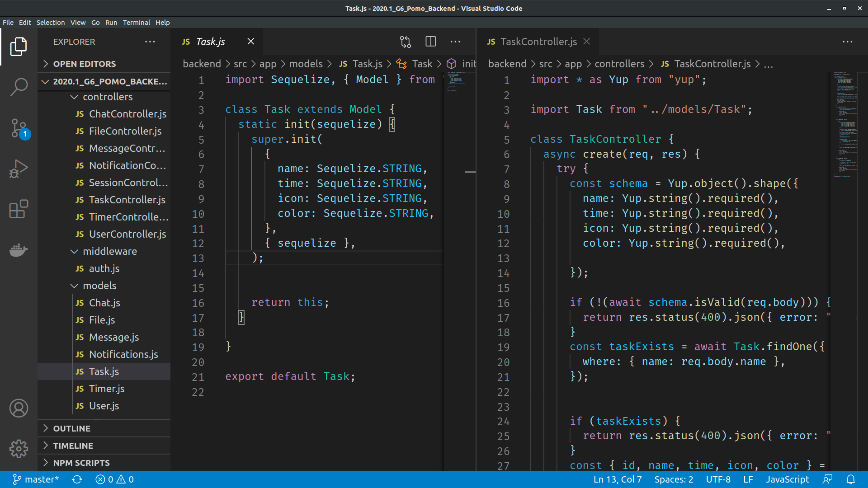This screenshot has width=868, height=488.
Task: Collapse the models folder
Action: click(x=104, y=286)
